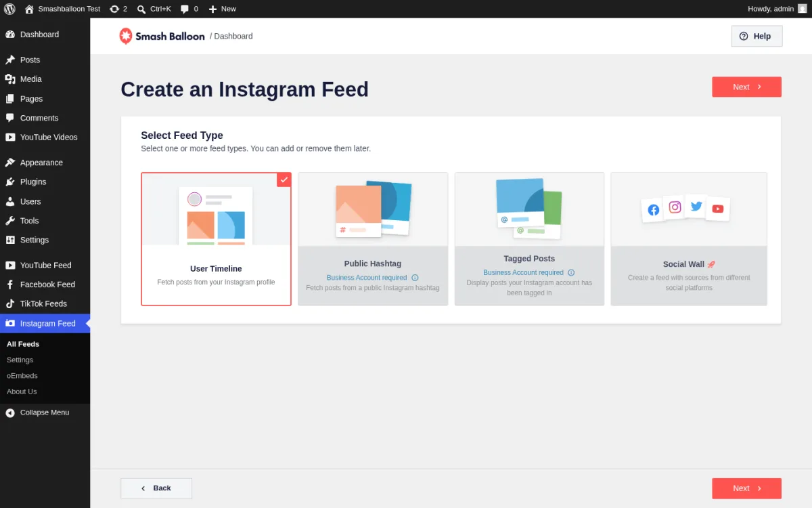Click the top Next button
Image resolution: width=812 pixels, height=508 pixels.
coord(746,87)
